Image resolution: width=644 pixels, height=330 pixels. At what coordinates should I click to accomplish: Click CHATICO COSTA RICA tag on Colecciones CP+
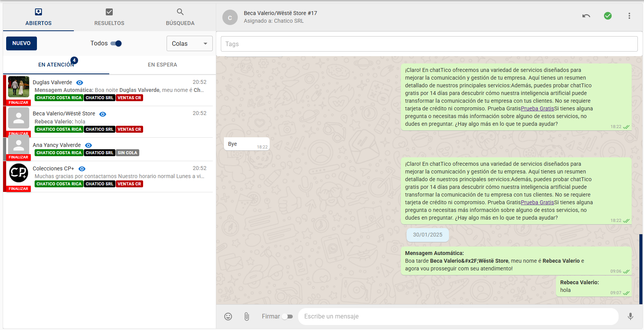pyautogui.click(x=59, y=184)
